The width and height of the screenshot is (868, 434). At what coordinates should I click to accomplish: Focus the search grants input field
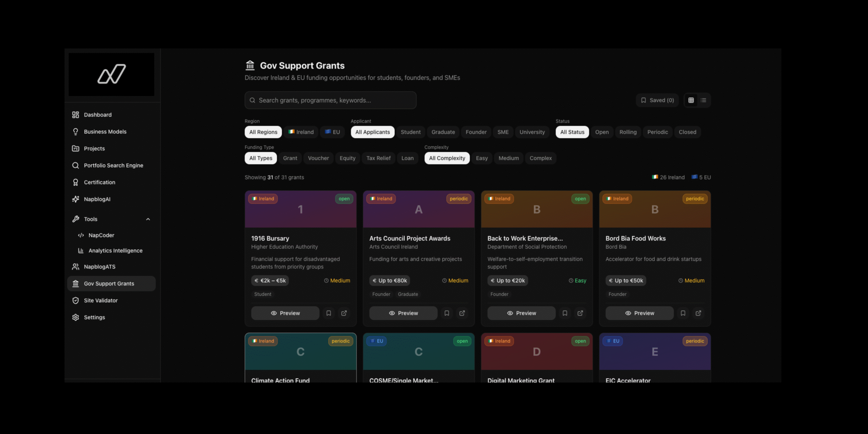331,100
